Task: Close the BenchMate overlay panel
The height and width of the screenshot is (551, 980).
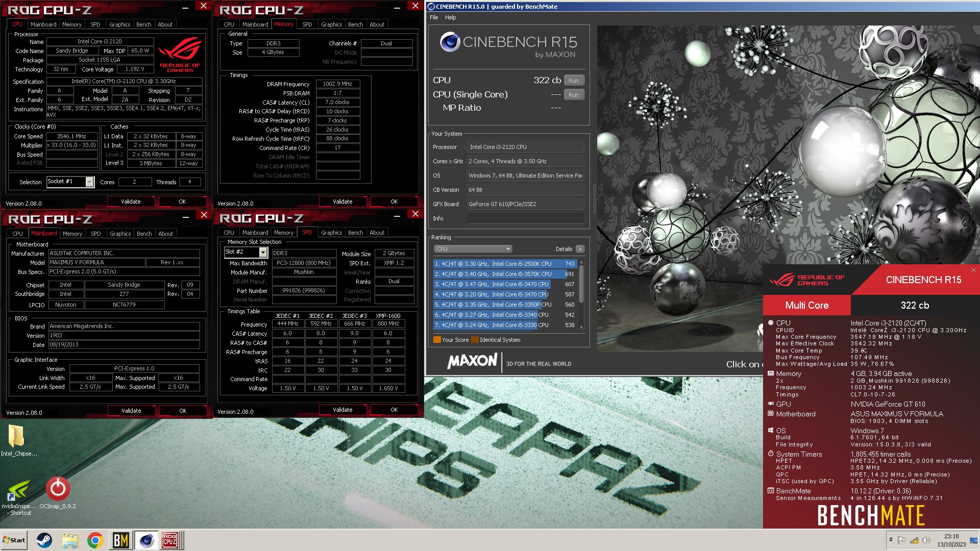Action: [973, 270]
